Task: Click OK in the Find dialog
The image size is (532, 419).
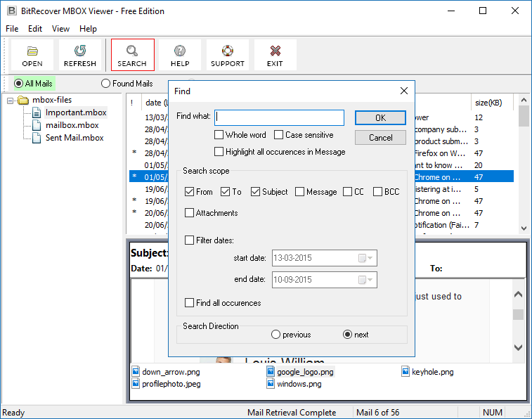Action: click(380, 117)
